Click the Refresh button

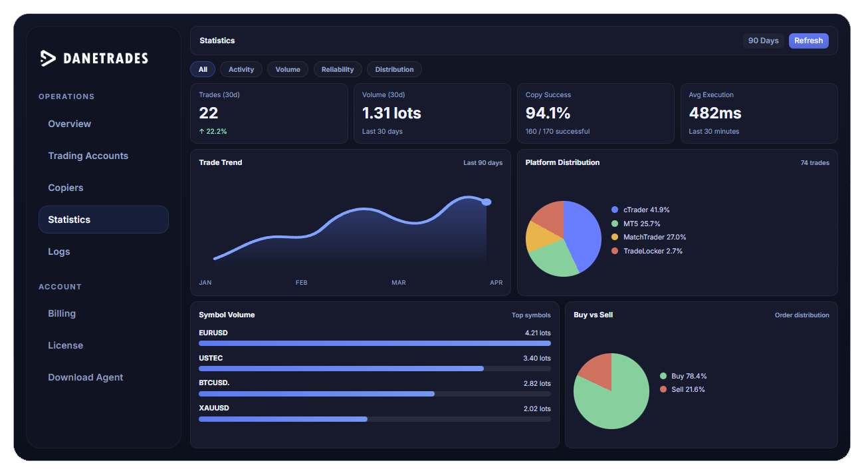(808, 41)
